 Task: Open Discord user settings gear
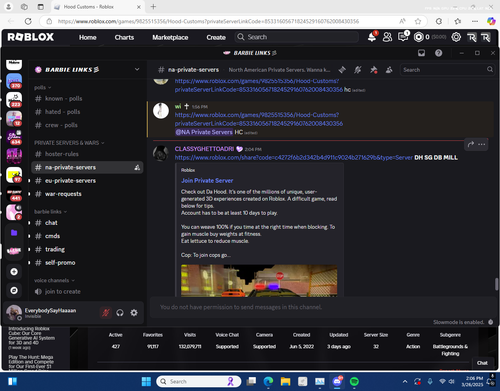pyautogui.click(x=134, y=313)
